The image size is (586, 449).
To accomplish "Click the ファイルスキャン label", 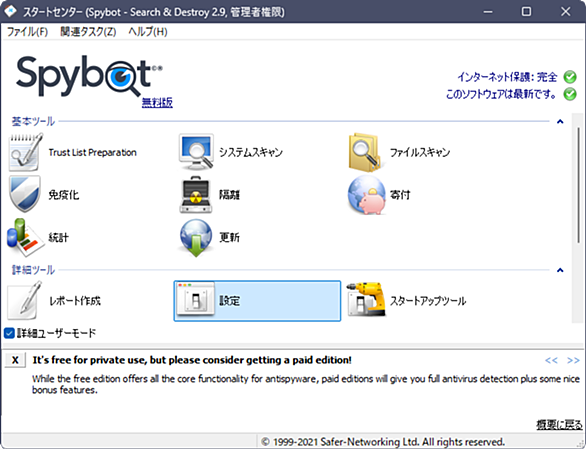I will [420, 152].
